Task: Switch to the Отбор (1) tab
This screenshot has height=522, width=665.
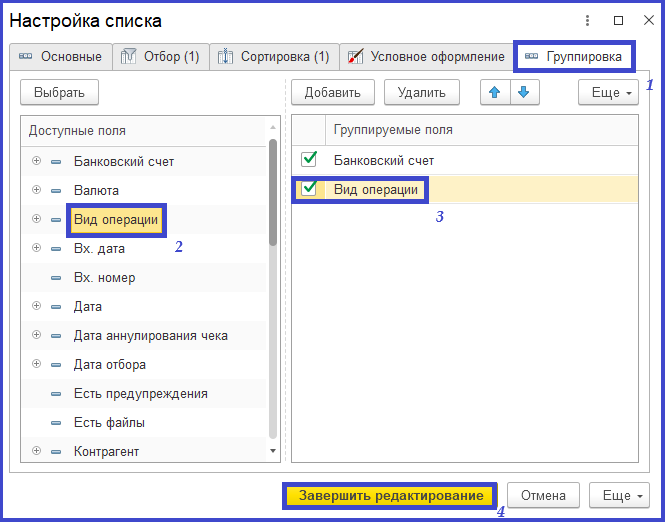Action: coord(160,57)
